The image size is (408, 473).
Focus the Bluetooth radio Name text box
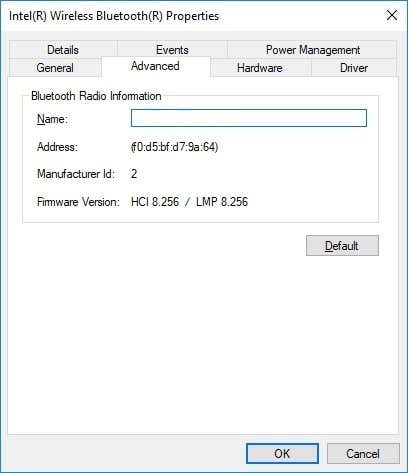point(249,118)
